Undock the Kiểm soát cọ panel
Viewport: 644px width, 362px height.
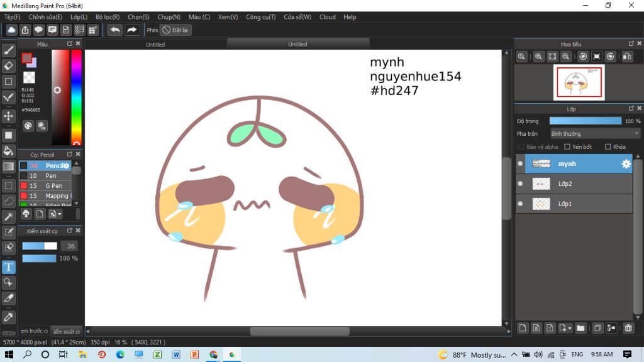pyautogui.click(x=70, y=231)
